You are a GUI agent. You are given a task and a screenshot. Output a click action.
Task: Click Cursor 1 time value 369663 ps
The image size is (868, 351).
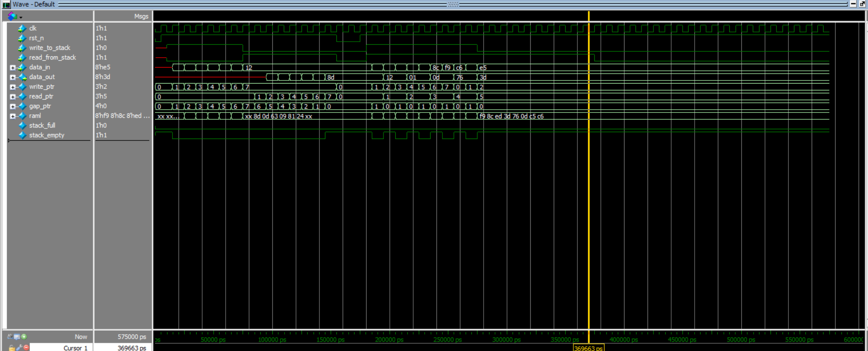pyautogui.click(x=132, y=348)
